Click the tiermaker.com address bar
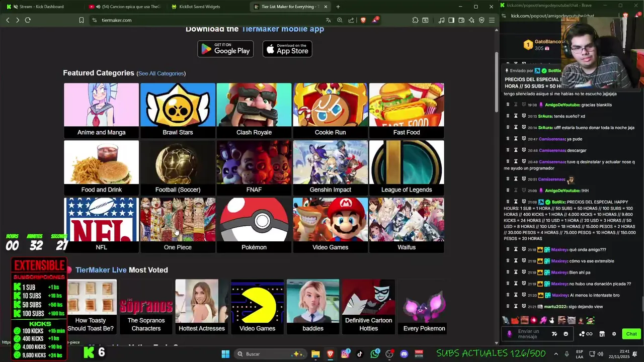 tap(206, 20)
